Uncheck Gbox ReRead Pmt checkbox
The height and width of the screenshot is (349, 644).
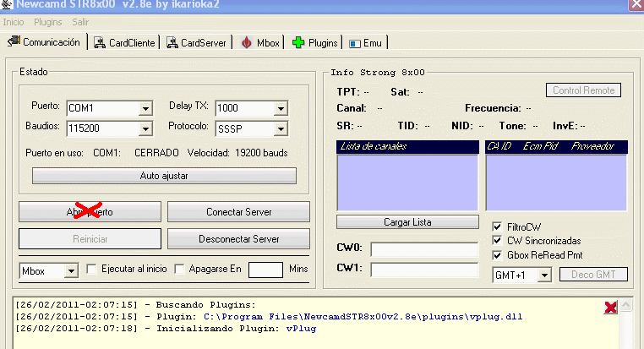point(497,255)
